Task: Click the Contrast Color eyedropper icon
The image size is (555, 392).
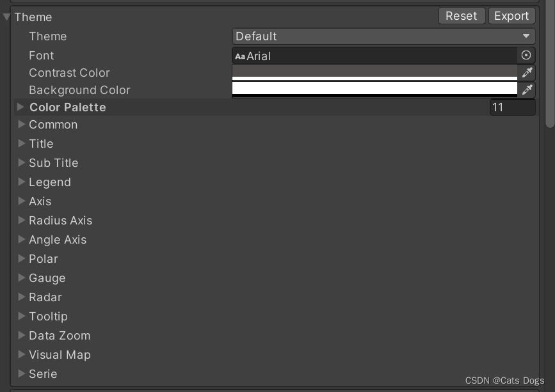Action: [x=527, y=72]
